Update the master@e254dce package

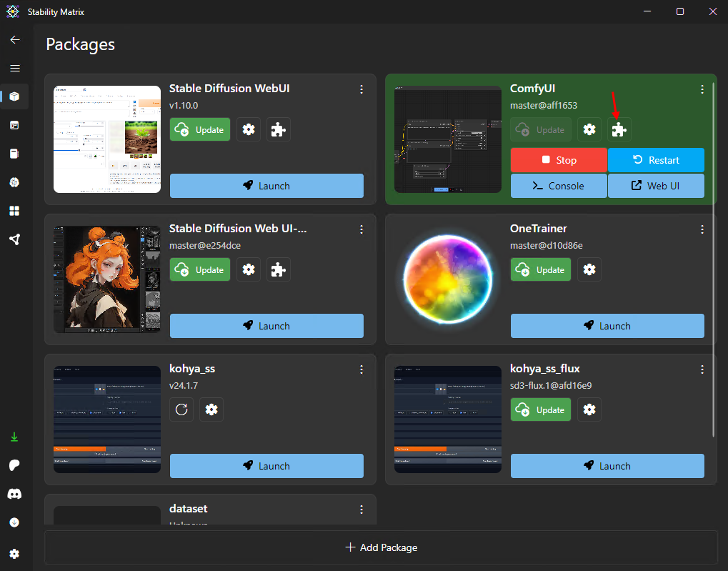coord(199,269)
